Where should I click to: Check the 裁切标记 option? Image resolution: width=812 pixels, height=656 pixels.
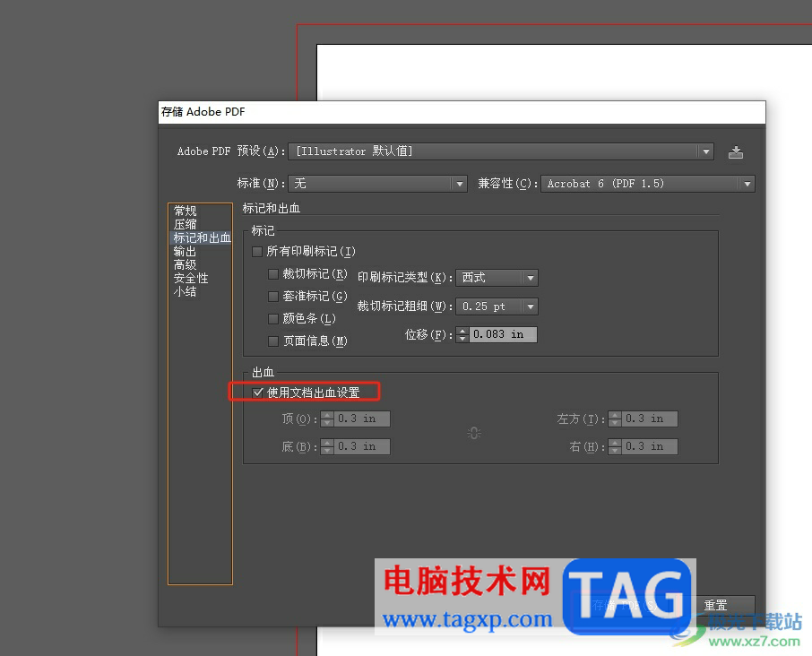pos(273,274)
